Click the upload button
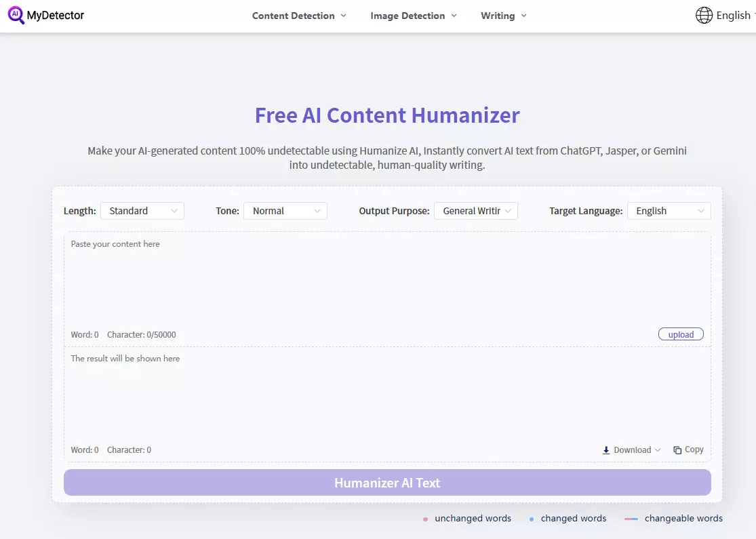This screenshot has width=756, height=539. click(x=680, y=334)
